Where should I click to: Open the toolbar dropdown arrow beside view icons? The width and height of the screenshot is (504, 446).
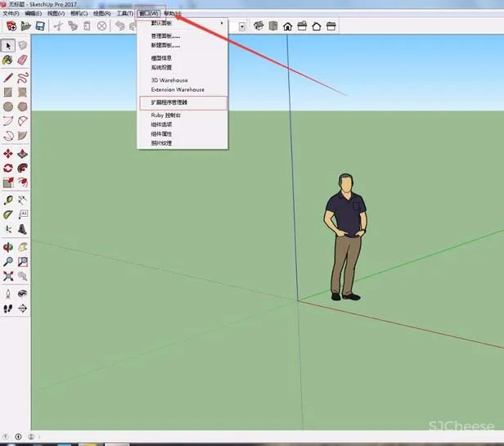[243, 26]
